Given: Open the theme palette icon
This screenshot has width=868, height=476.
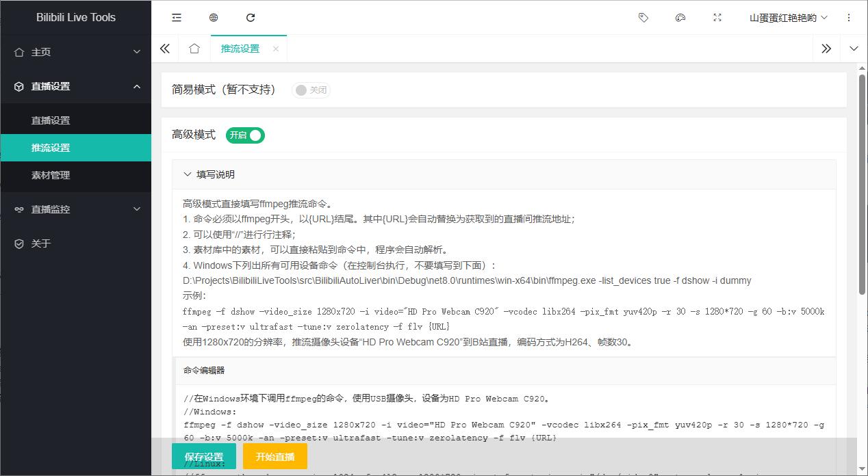Looking at the screenshot, I should (x=680, y=18).
